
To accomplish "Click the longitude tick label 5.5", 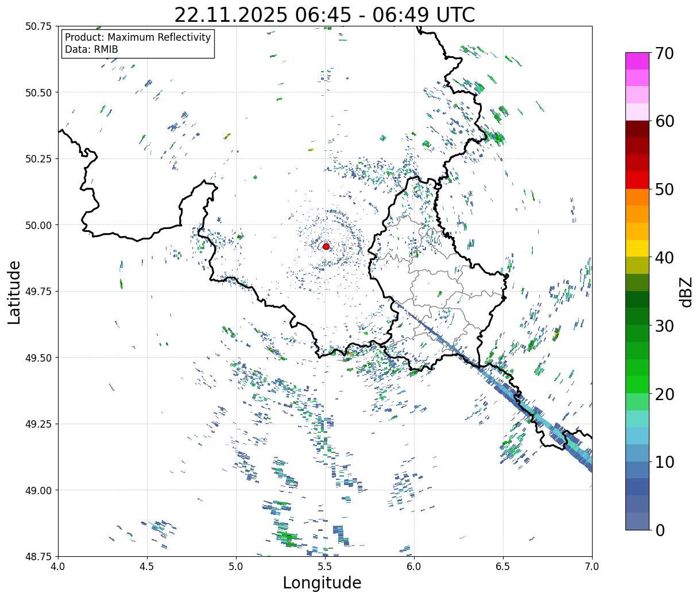I will pyautogui.click(x=325, y=567).
